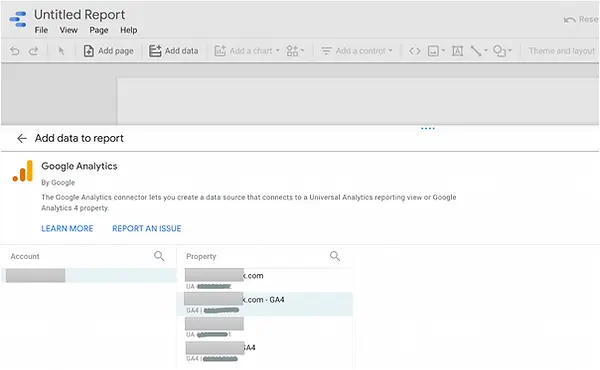Click the LEARN MORE link
Screen dimensions: 600x370
67,228
